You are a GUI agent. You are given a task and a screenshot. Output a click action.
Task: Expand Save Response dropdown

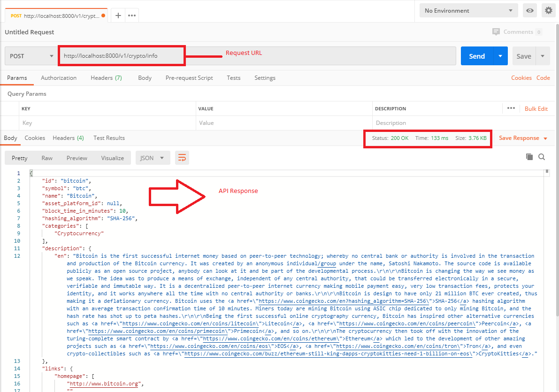click(545, 138)
